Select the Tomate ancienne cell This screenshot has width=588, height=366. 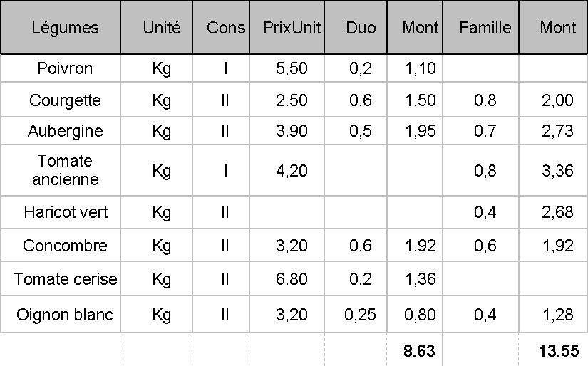point(65,170)
